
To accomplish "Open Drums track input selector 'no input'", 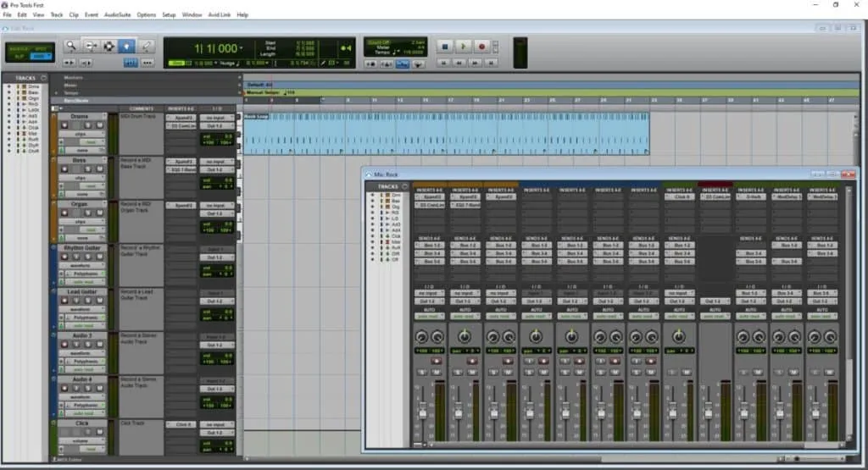I will click(x=216, y=118).
